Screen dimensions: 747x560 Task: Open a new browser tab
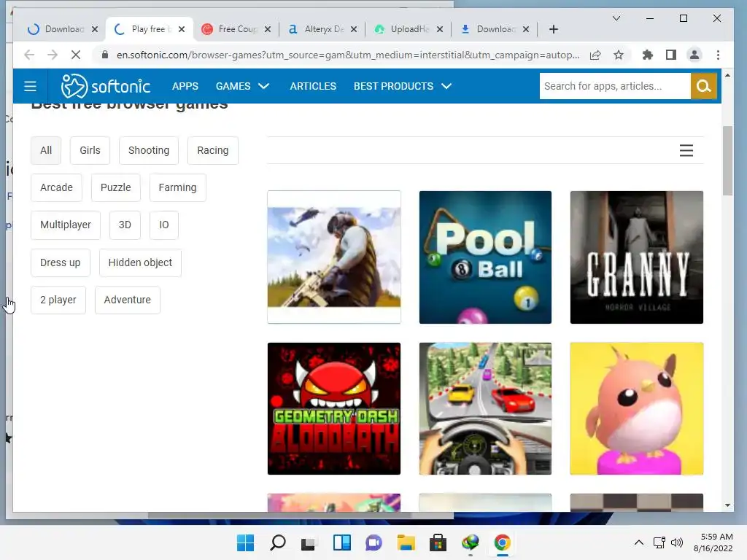click(553, 29)
